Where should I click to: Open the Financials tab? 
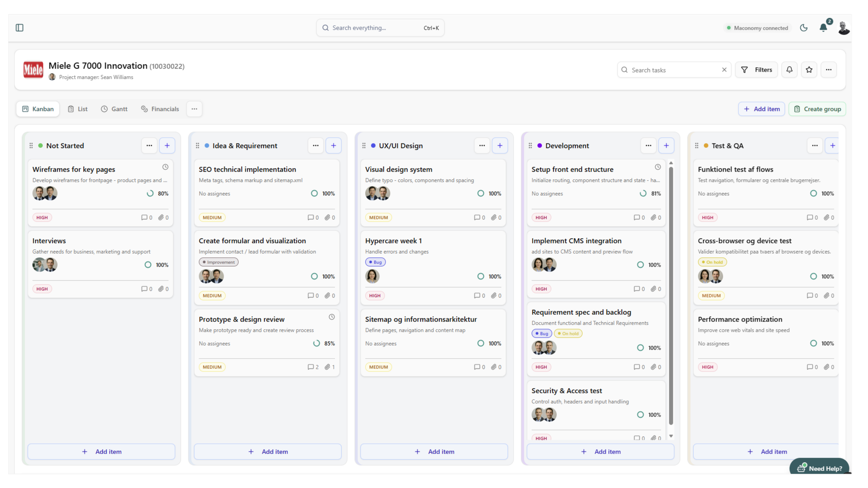(160, 109)
